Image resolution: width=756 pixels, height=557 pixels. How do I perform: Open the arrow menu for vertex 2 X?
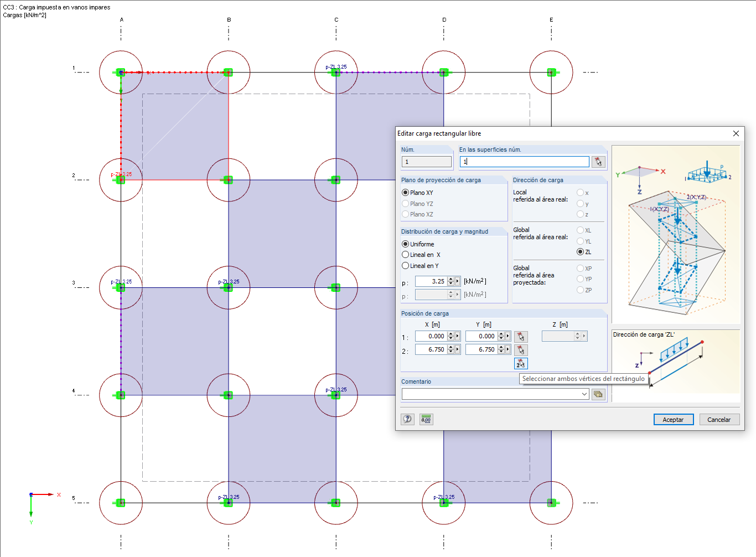tap(458, 349)
